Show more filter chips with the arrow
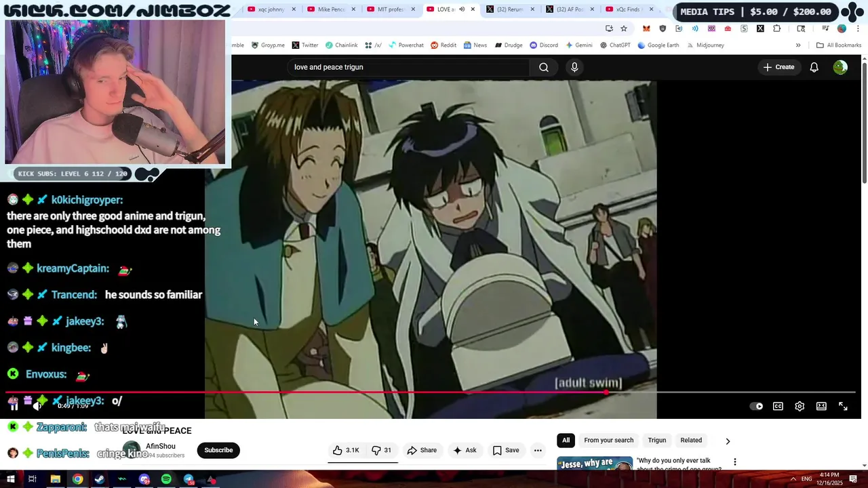Screen dimensions: 868x488 (x=728, y=441)
